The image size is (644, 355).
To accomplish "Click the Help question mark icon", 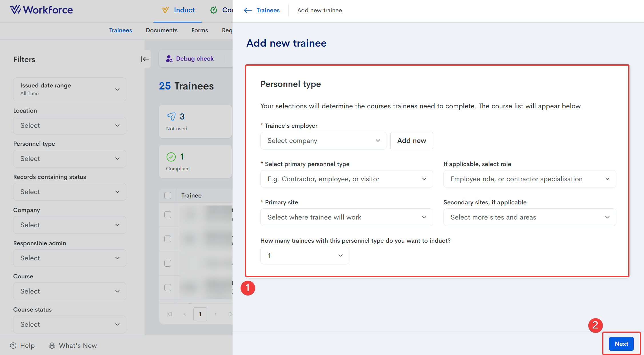I will [x=13, y=346].
